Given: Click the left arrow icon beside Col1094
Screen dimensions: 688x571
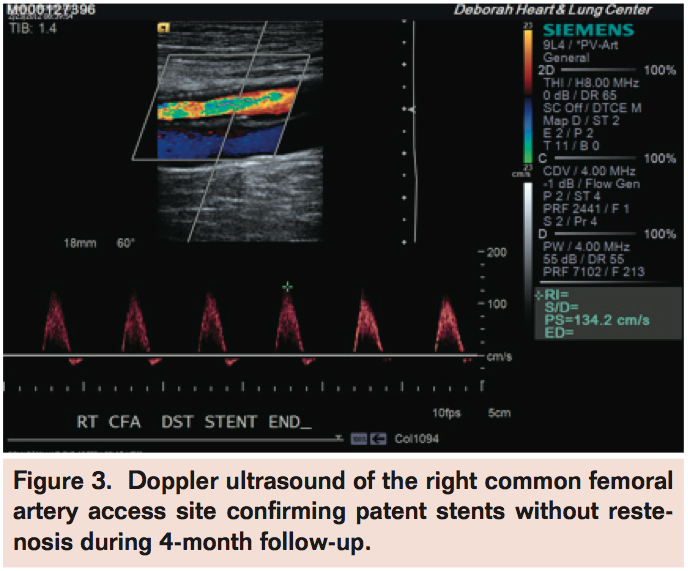Looking at the screenshot, I should click(x=378, y=438).
